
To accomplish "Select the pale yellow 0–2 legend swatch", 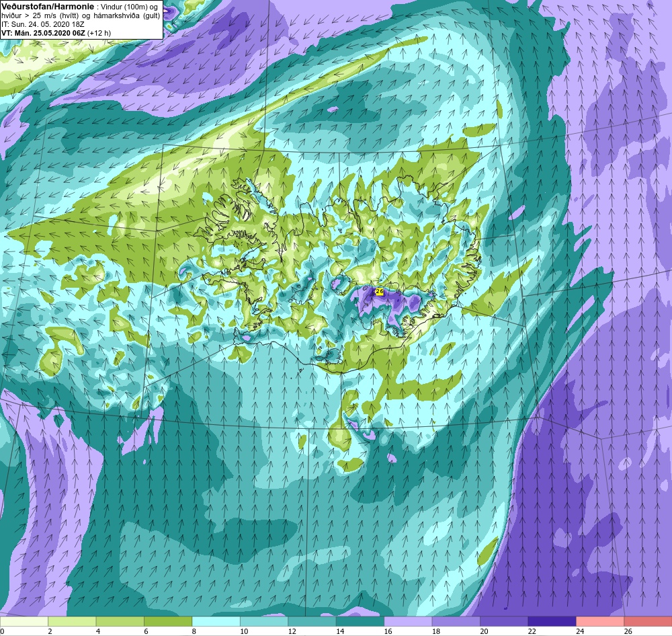I will [x=24, y=621].
